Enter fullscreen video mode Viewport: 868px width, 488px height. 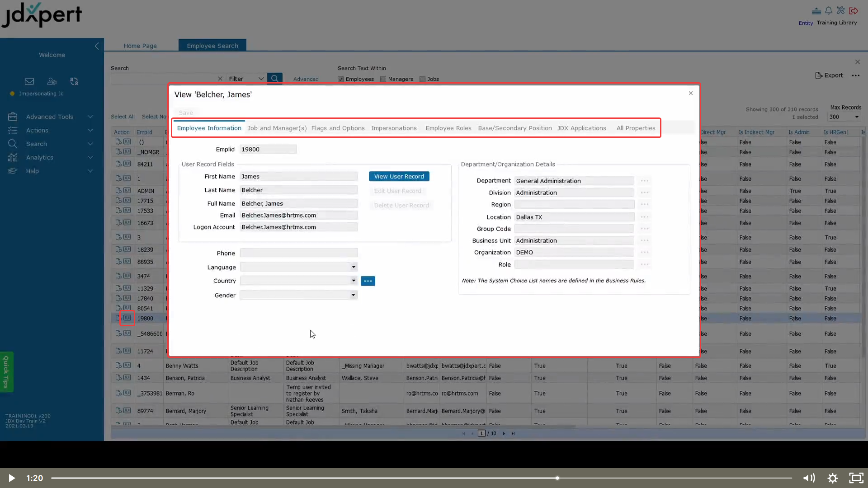pos(856,478)
